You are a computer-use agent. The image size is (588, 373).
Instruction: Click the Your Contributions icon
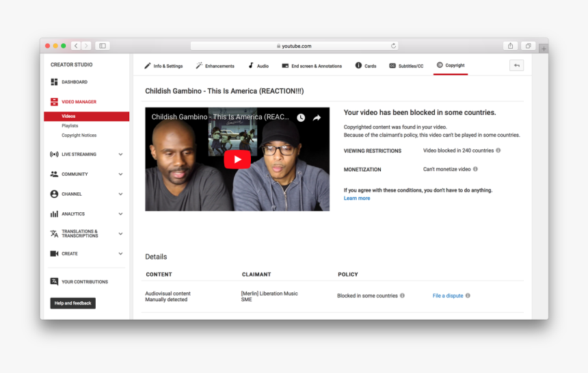(x=54, y=281)
